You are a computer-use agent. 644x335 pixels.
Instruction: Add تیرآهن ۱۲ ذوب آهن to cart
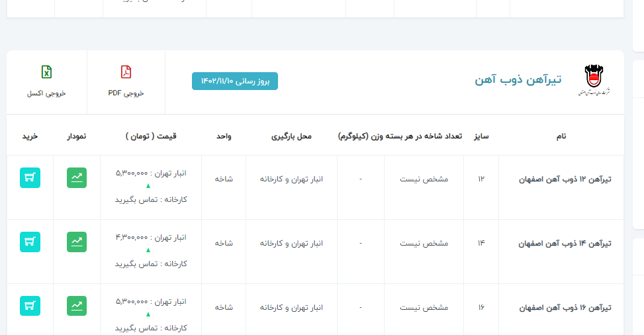(x=30, y=178)
